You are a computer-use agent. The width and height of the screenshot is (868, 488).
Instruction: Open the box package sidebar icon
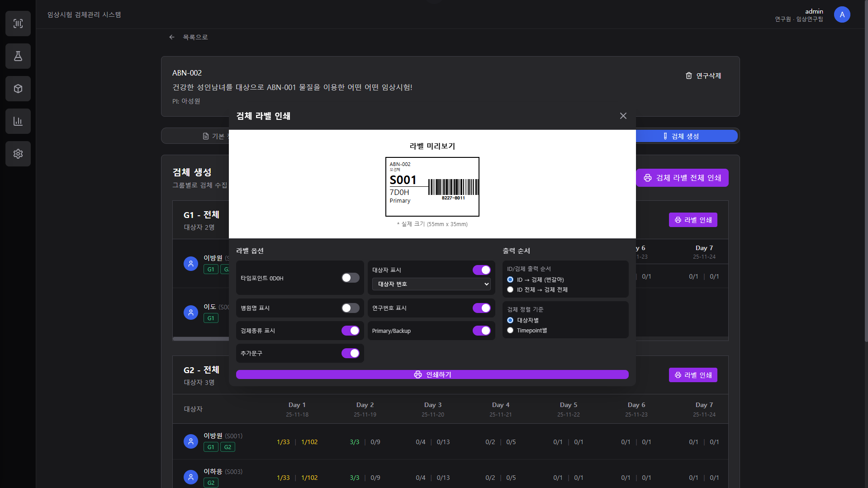point(18,89)
